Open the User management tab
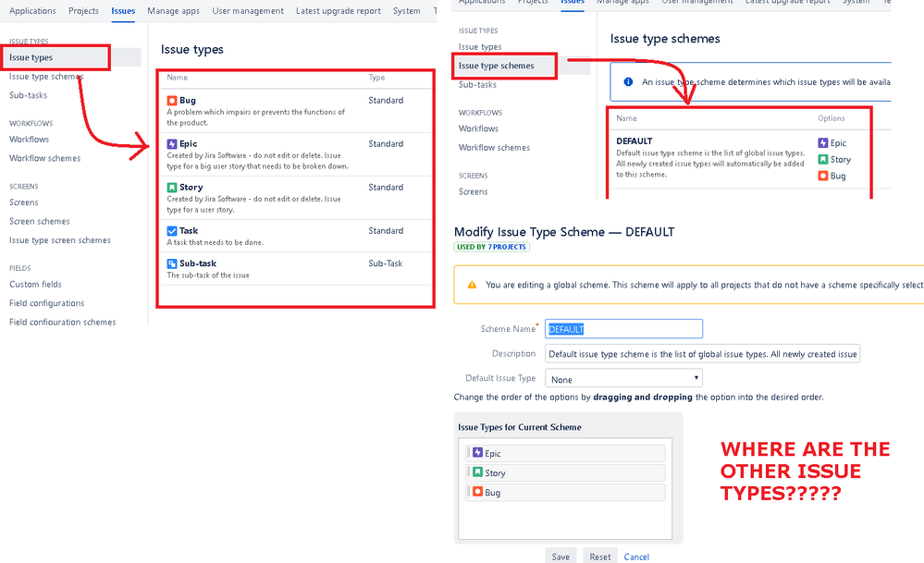 click(x=248, y=10)
